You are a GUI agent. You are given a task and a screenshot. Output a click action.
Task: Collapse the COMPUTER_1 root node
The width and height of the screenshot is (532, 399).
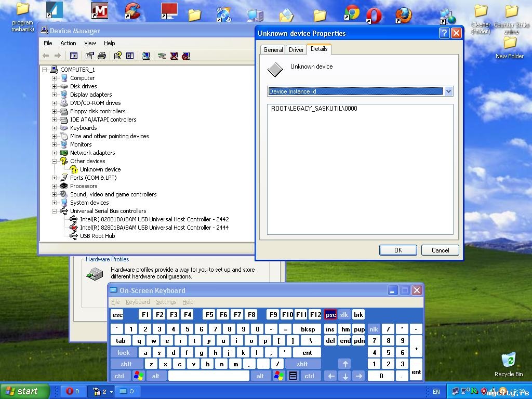coord(44,70)
